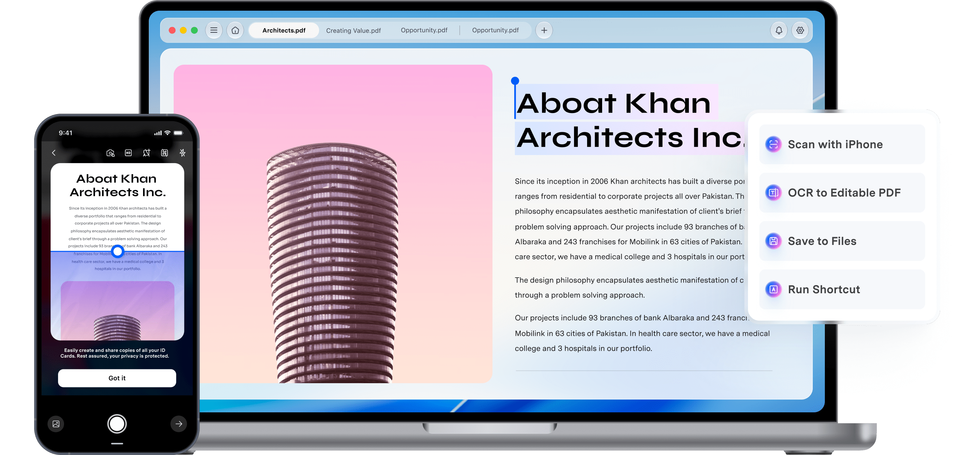Select manual capture camera icon on phone
The width and height of the screenshot is (980, 455).
110,153
